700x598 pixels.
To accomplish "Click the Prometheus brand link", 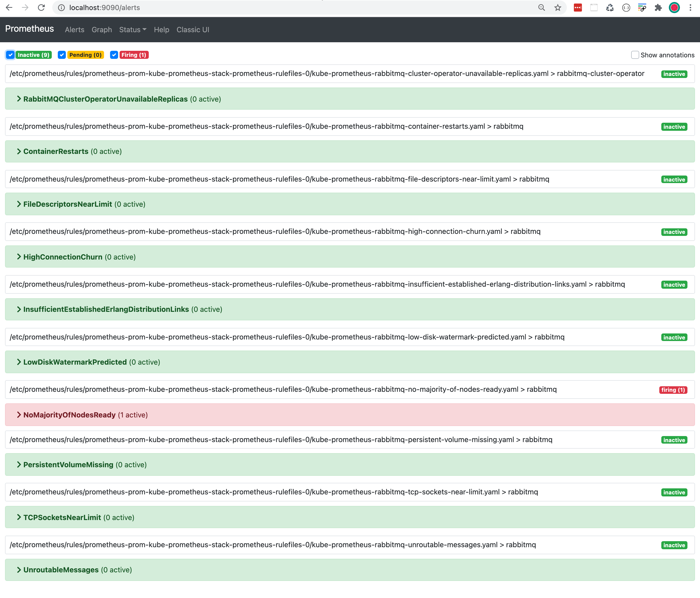I will click(x=29, y=29).
